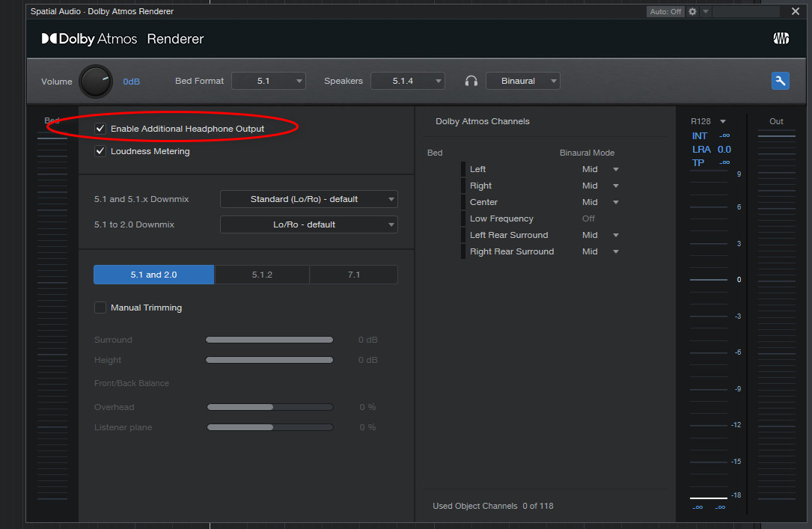
Task: Click the headphones icon
Action: (x=471, y=81)
